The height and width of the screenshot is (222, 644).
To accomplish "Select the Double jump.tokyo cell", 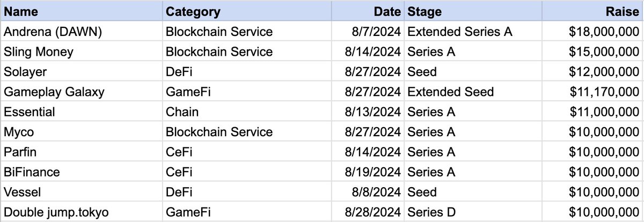I will pos(82,212).
